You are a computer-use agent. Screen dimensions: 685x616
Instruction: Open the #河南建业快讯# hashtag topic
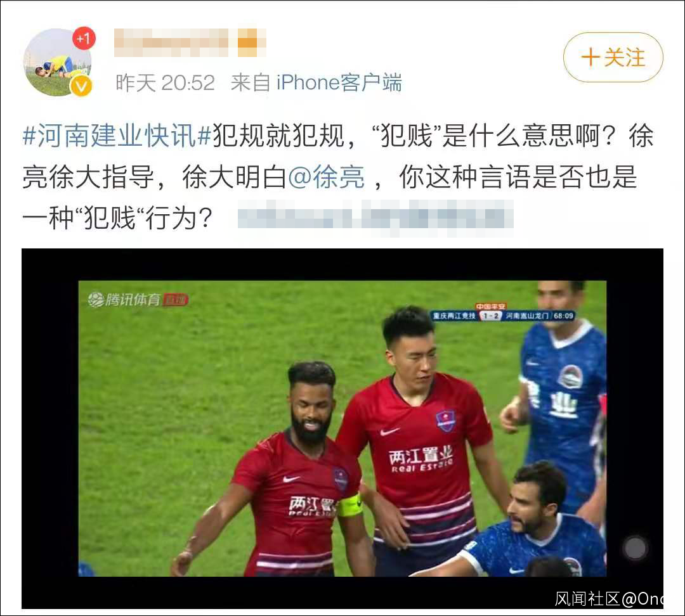117,136
